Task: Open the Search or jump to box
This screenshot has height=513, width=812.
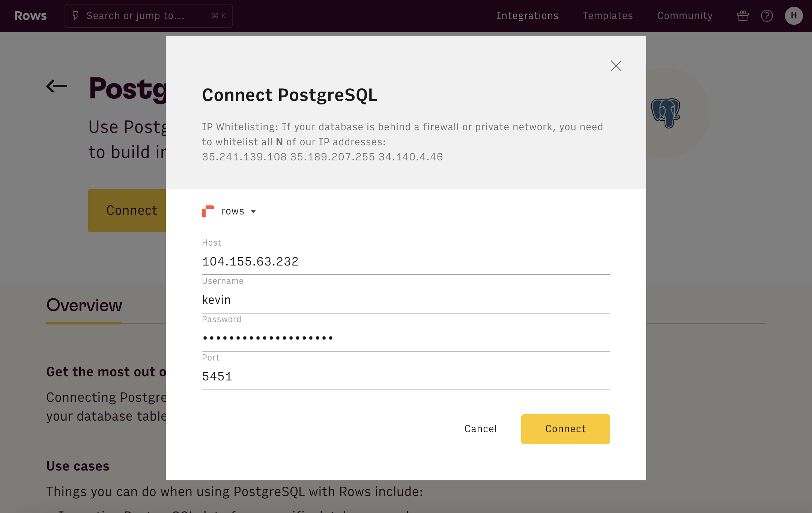Action: pyautogui.click(x=149, y=16)
